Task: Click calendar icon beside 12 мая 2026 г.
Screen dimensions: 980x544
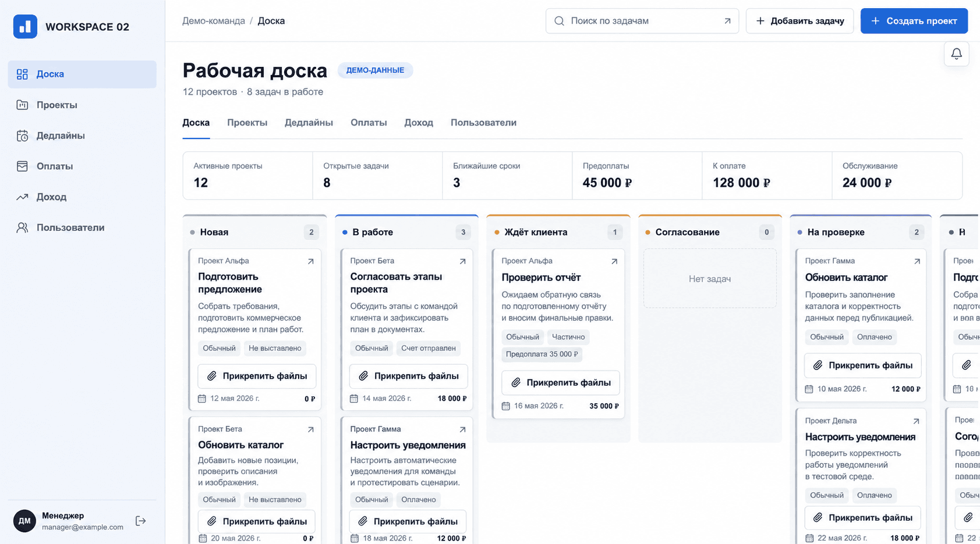Action: pos(202,399)
